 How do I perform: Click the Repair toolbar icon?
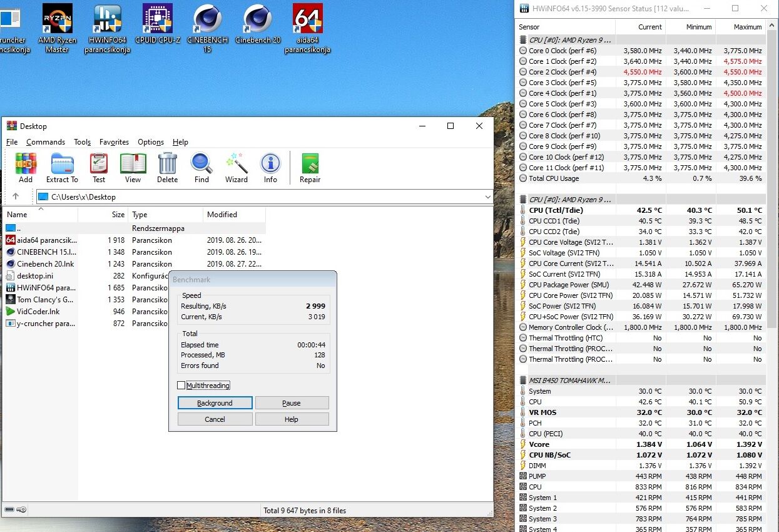[x=310, y=168]
